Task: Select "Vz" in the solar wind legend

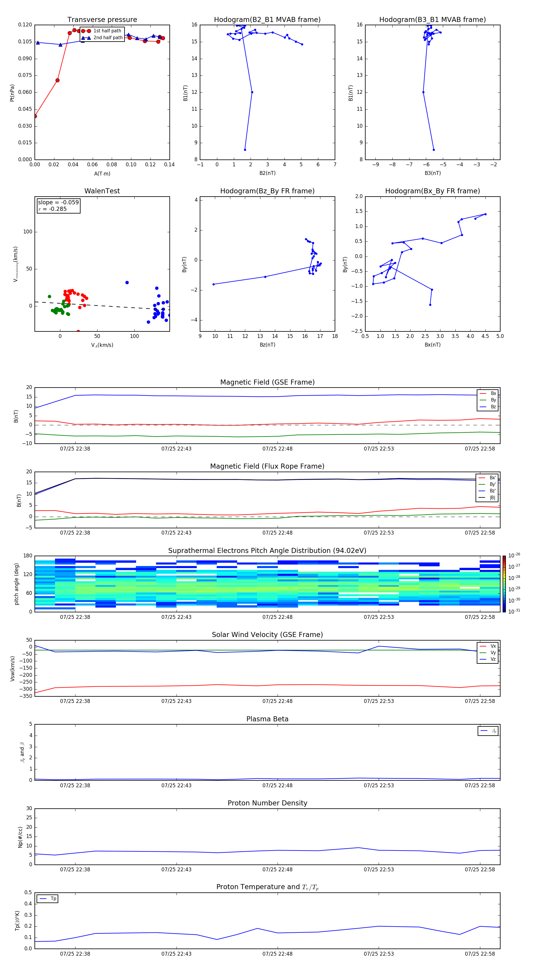Action: pyautogui.click(x=488, y=659)
